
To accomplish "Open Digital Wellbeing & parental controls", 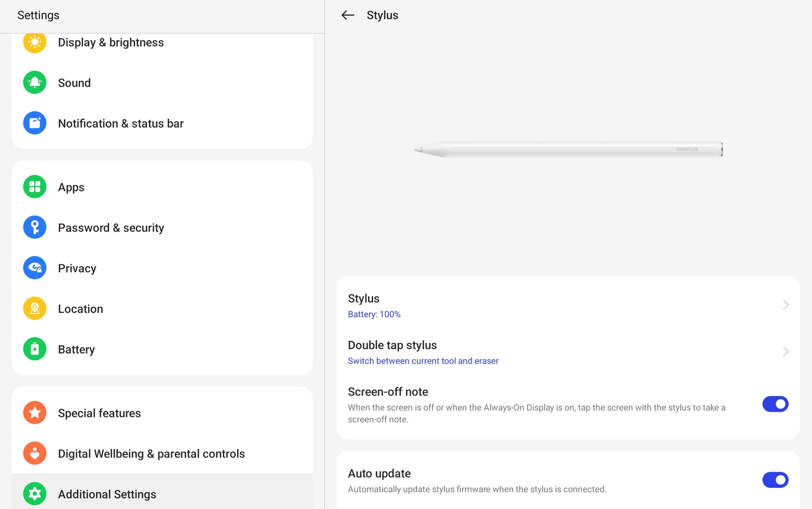I will click(152, 454).
